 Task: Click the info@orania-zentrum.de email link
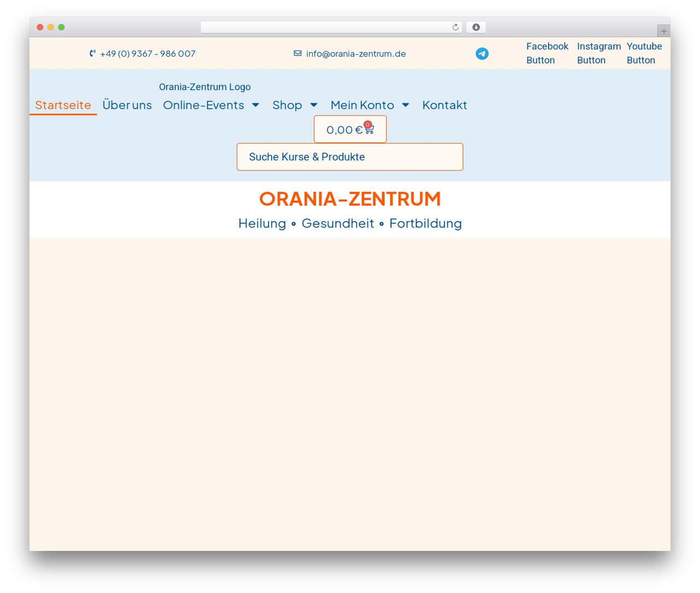point(356,54)
